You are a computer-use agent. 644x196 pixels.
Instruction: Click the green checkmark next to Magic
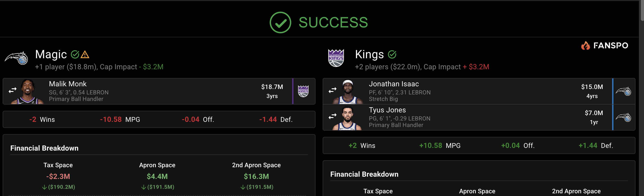(75, 54)
